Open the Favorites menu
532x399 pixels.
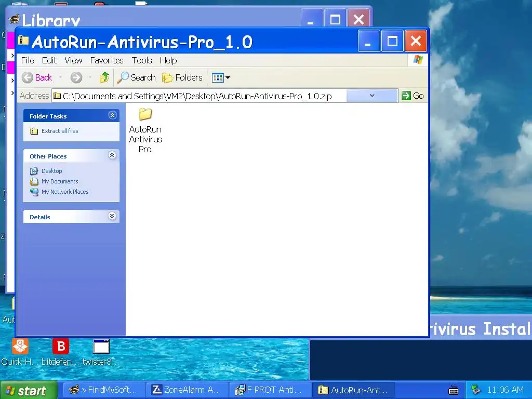pos(107,60)
